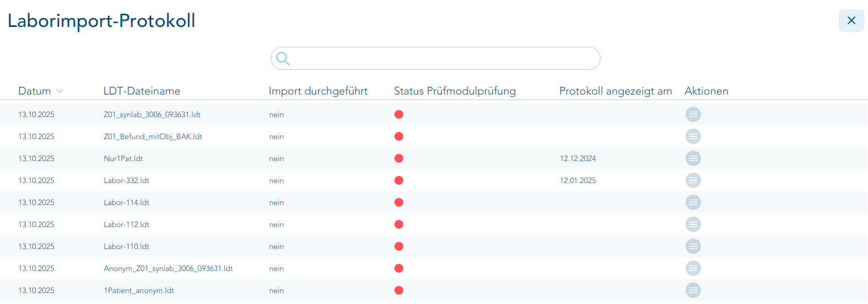Open actions menu for Labor-332.ldt row

[x=693, y=180]
